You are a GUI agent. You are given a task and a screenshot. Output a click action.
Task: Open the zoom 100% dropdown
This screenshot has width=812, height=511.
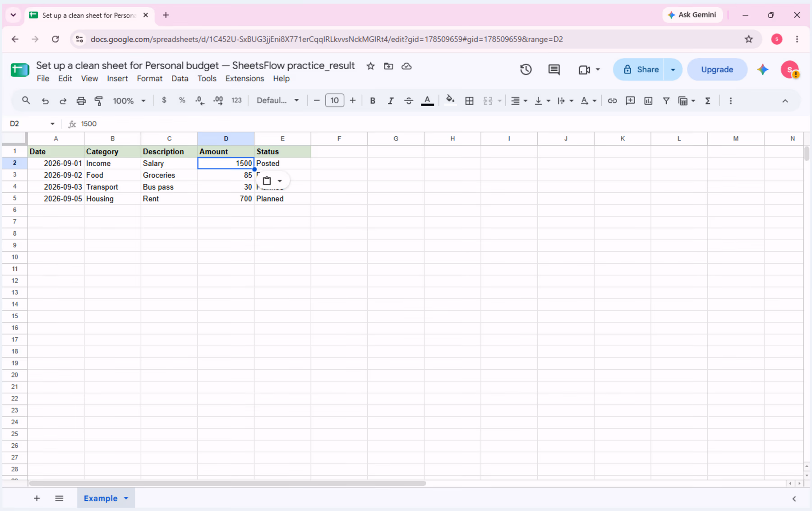coord(129,101)
